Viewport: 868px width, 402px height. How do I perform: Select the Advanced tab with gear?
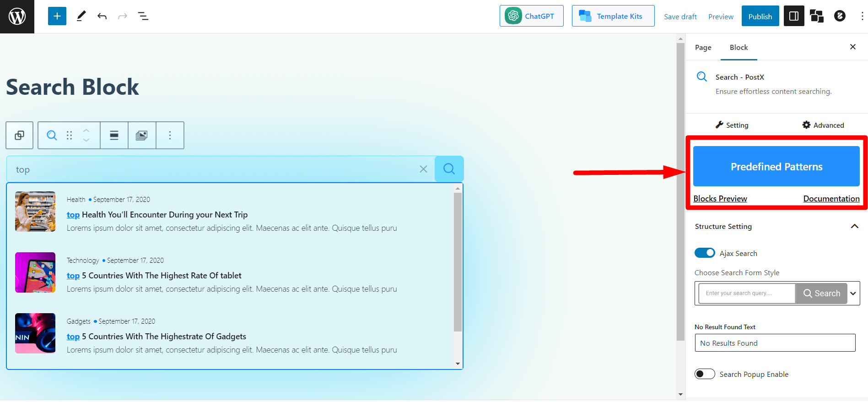tap(823, 125)
